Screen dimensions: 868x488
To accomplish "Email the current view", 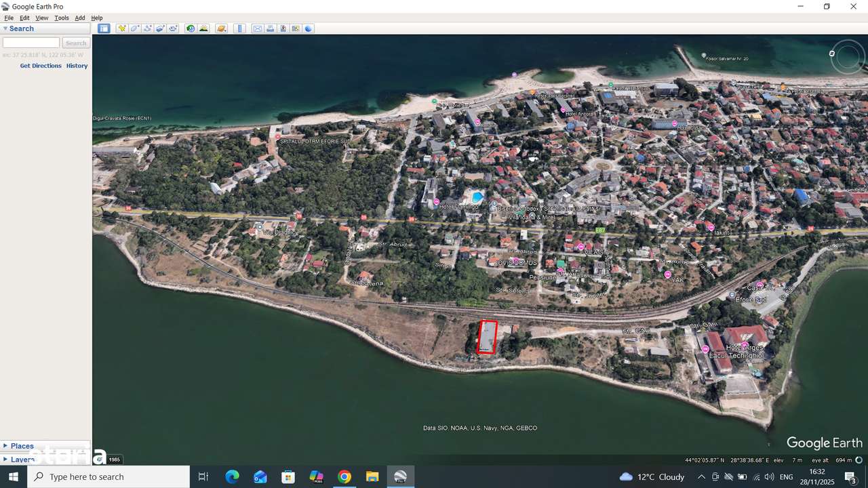I will (258, 28).
